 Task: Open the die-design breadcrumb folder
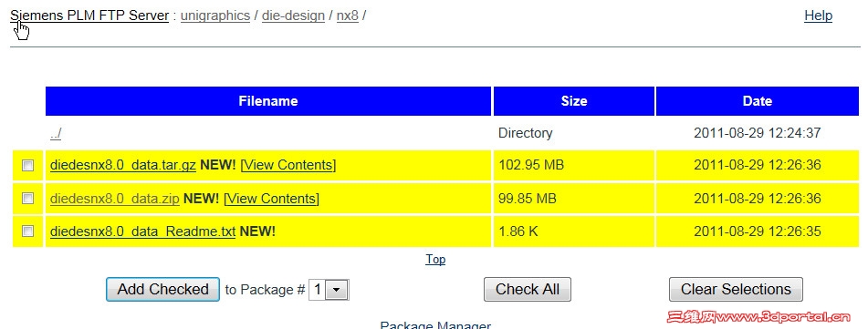click(293, 15)
